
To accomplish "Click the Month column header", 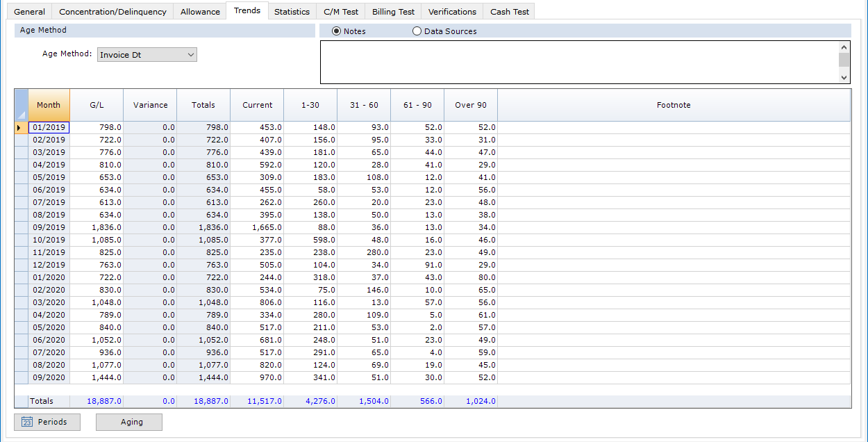I will (49, 105).
